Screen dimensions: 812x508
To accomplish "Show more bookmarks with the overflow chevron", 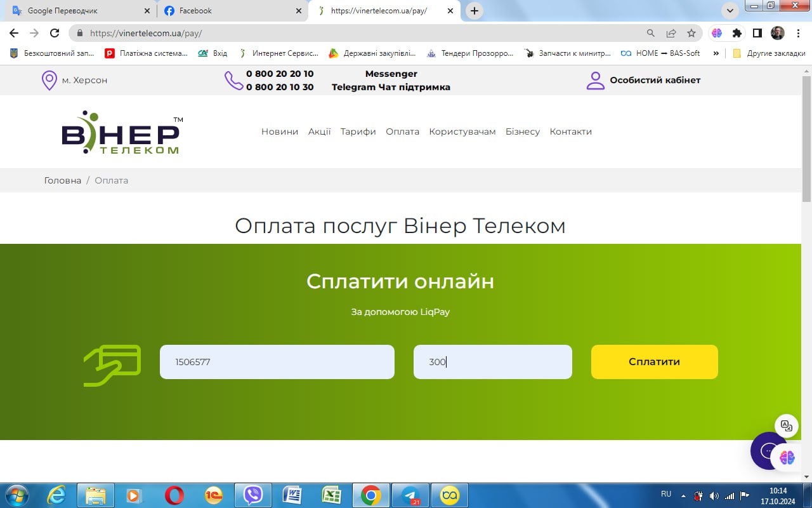I will (716, 53).
